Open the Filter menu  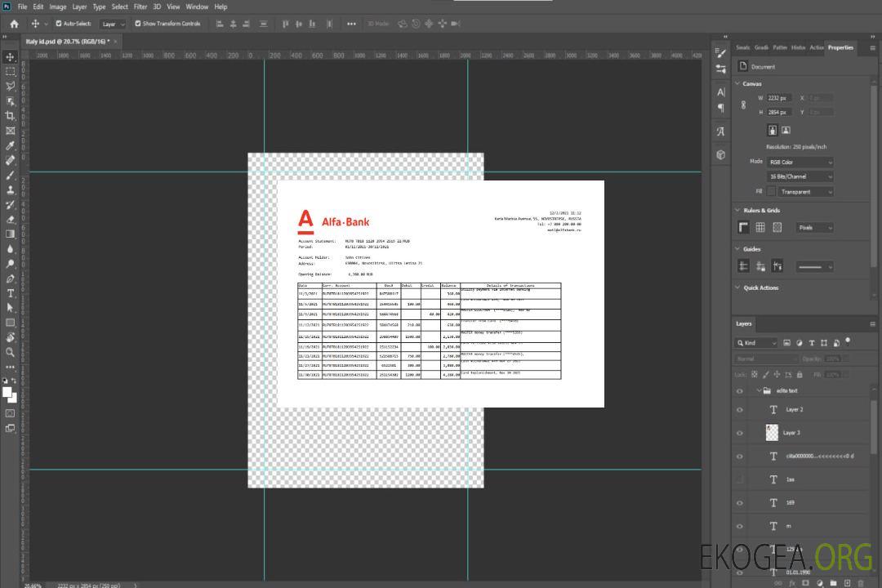coord(140,7)
